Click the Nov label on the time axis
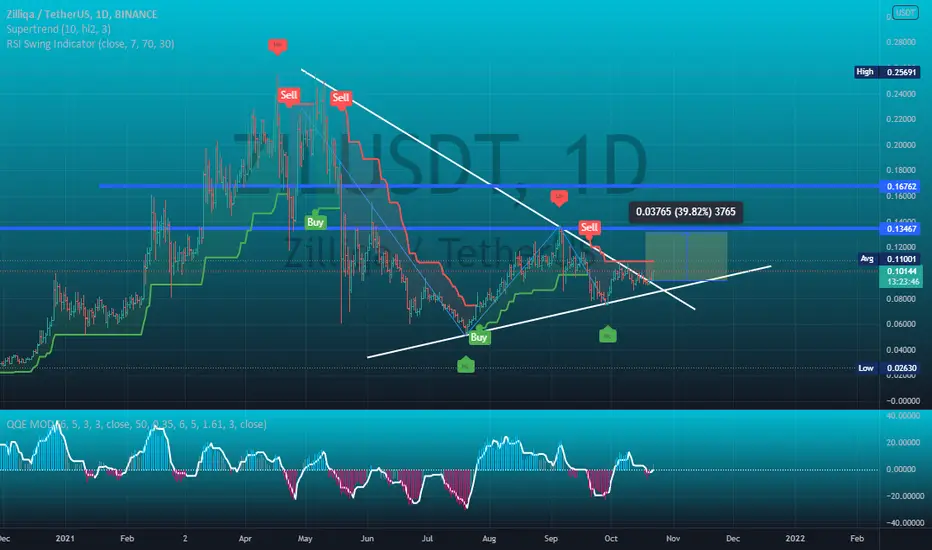932x550 pixels. [673, 538]
